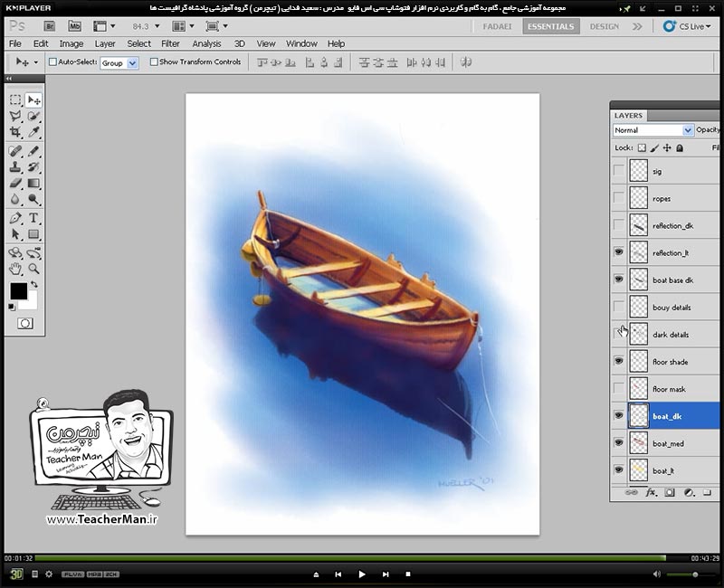
Task: Launch Mini Bridge from application bar
Action: (74, 26)
